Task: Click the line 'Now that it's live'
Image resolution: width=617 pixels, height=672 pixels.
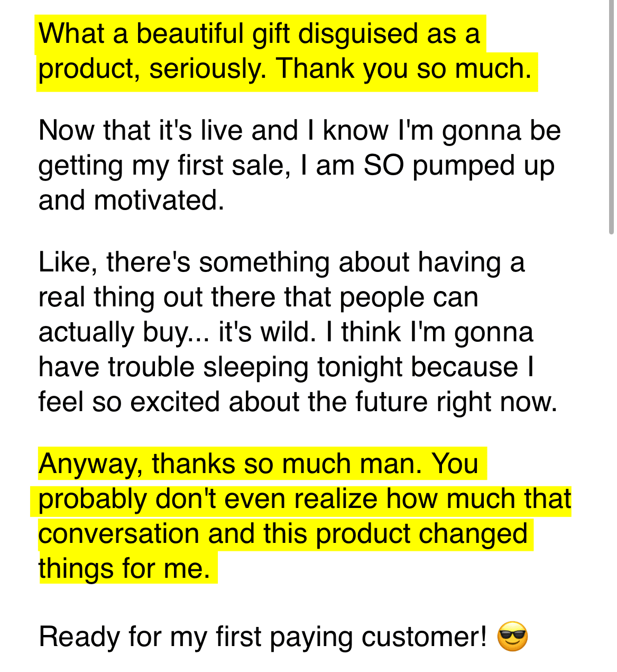Action: coord(141,130)
